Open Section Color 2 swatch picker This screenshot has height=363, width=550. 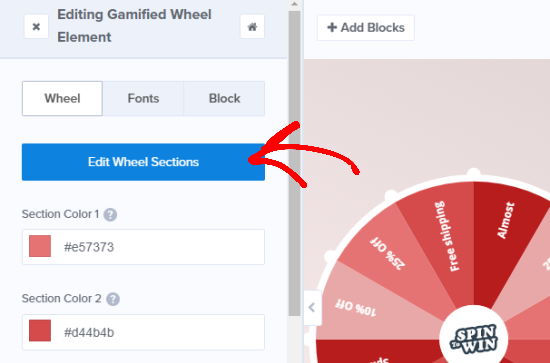(x=40, y=331)
